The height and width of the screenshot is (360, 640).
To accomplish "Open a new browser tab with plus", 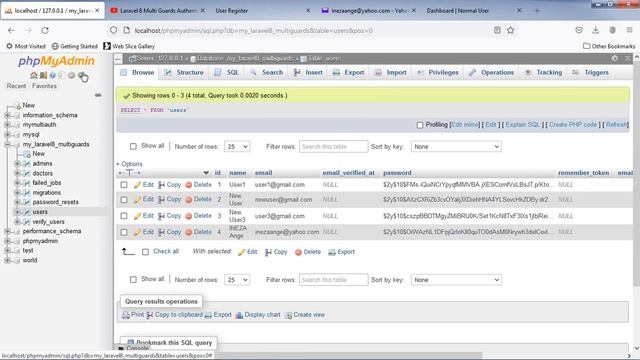I will point(537,11).
